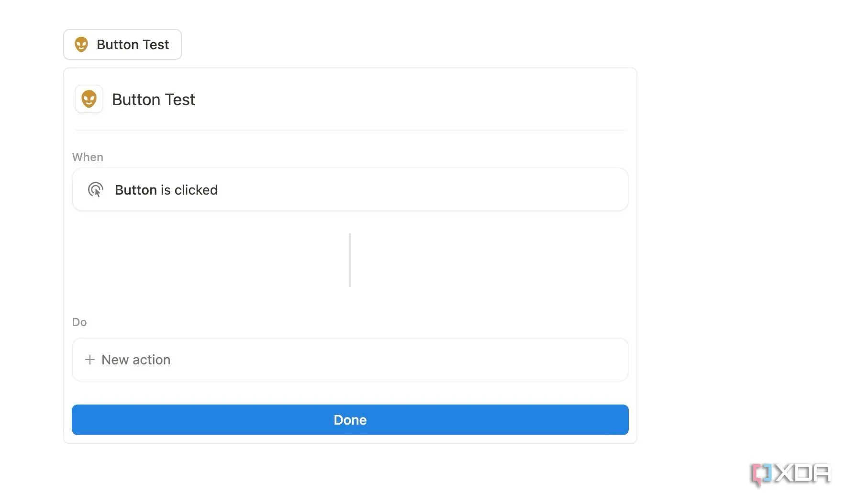This screenshot has height=504, width=847.
Task: Click the alien emoji on the top button
Action: coord(81,44)
